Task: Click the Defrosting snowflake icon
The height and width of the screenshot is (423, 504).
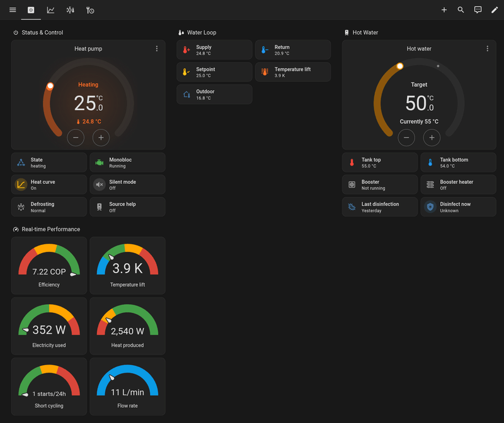Action: (x=21, y=207)
